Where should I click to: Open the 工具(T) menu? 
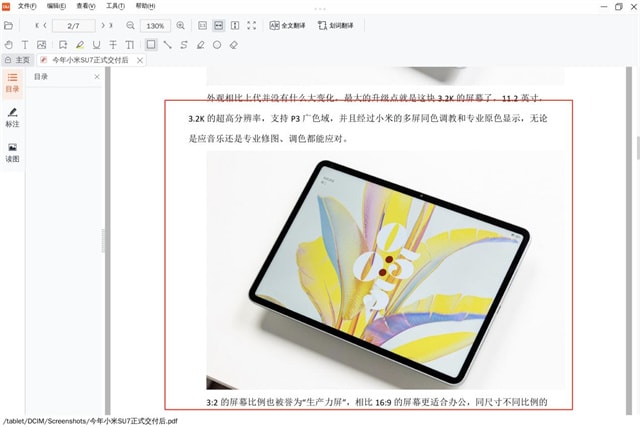click(x=116, y=6)
